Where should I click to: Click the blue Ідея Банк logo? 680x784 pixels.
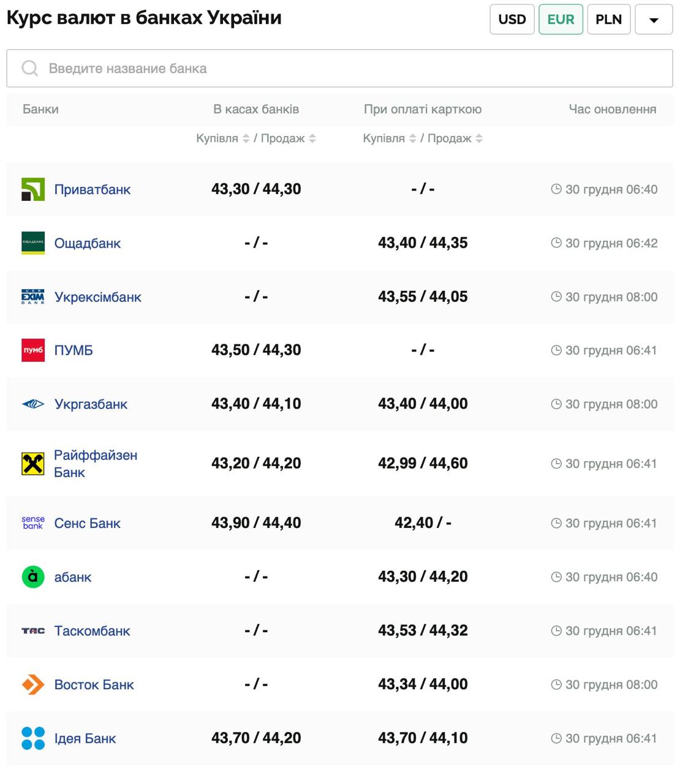(x=33, y=738)
